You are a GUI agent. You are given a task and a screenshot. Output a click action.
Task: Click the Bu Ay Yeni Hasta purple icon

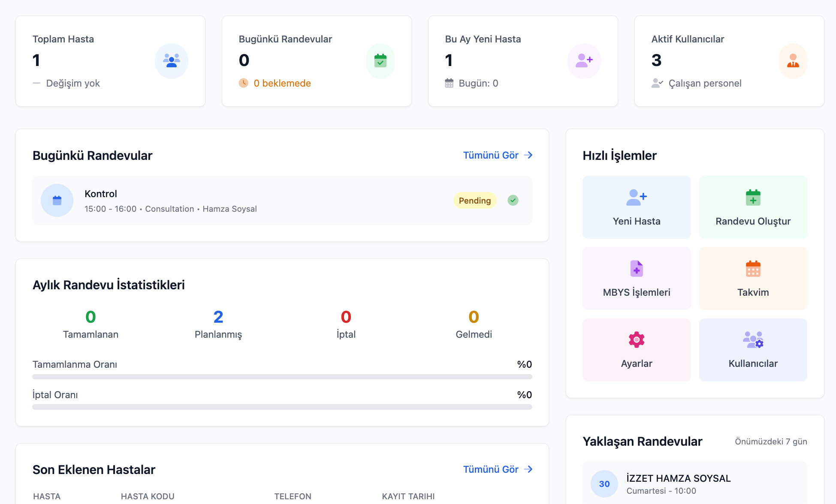pyautogui.click(x=584, y=61)
